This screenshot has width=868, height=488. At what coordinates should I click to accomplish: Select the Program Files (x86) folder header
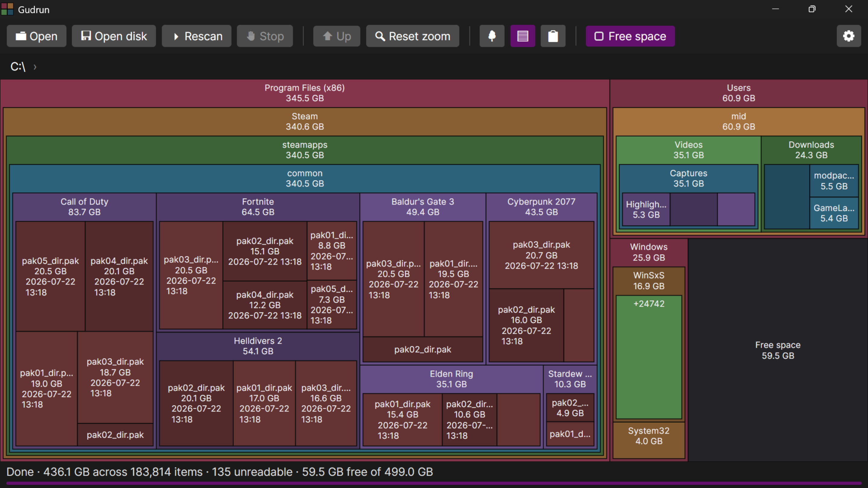tap(305, 93)
